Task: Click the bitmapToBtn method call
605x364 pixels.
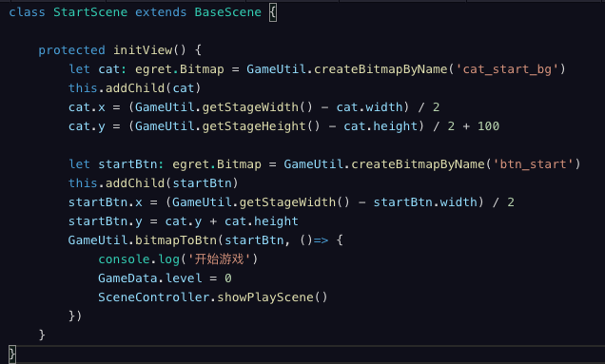Action: [x=176, y=240]
